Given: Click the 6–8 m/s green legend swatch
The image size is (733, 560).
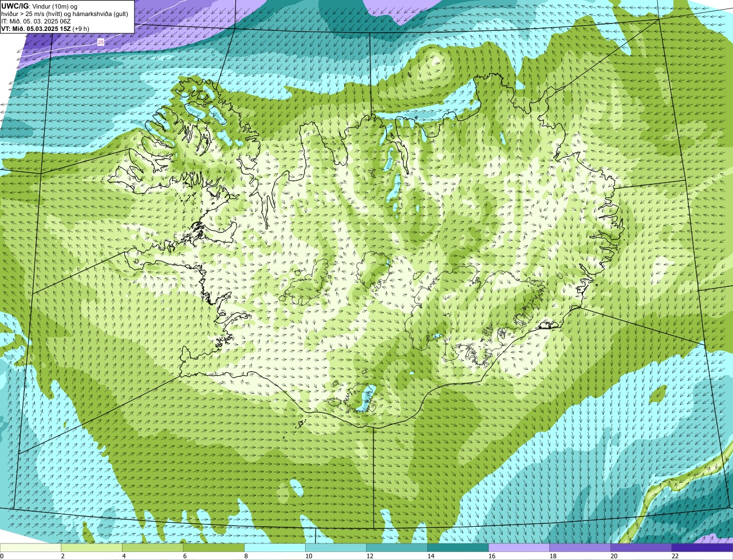Looking at the screenshot, I should point(214,547).
